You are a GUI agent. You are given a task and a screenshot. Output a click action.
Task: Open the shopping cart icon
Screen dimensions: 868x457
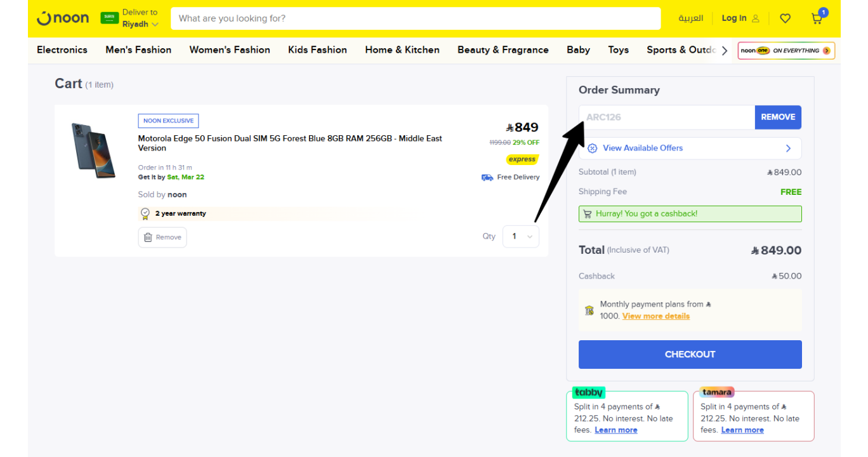[817, 18]
